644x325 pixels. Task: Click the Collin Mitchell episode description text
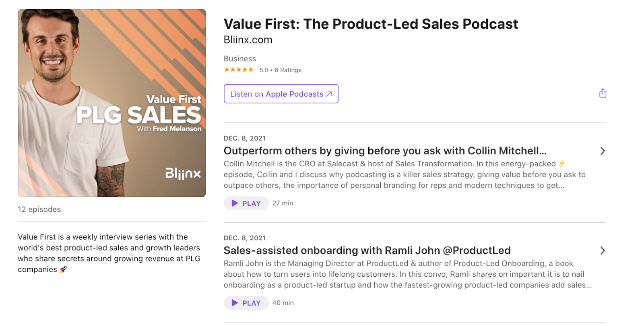tap(404, 175)
